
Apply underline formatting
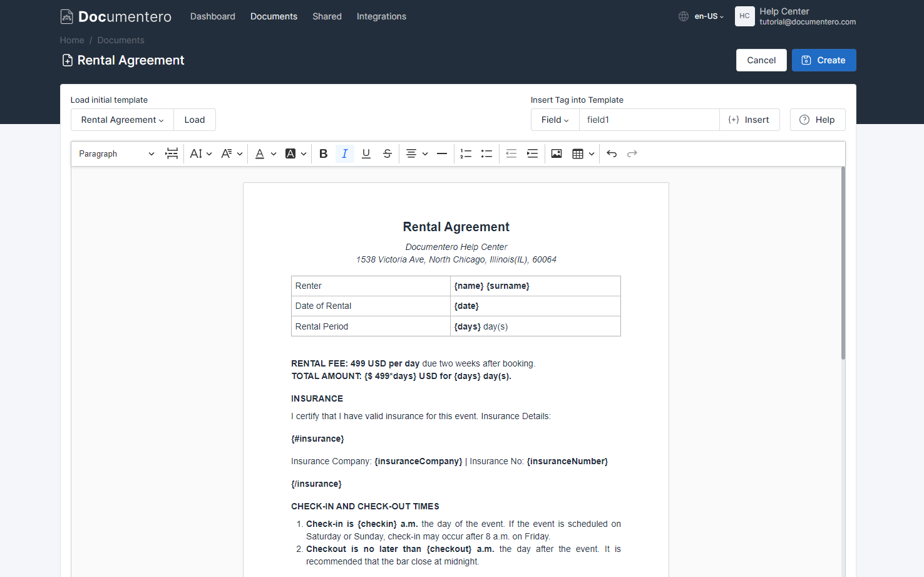coord(366,153)
